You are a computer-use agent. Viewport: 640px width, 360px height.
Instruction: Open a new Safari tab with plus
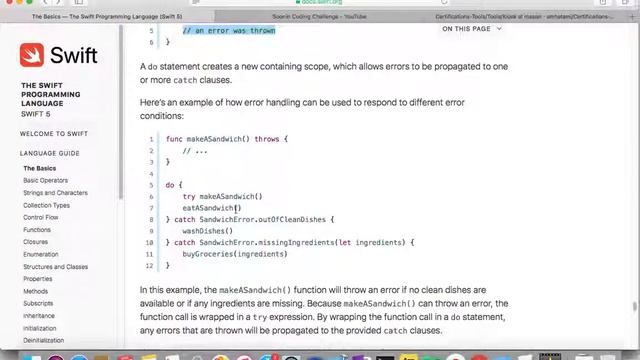pyautogui.click(x=632, y=16)
